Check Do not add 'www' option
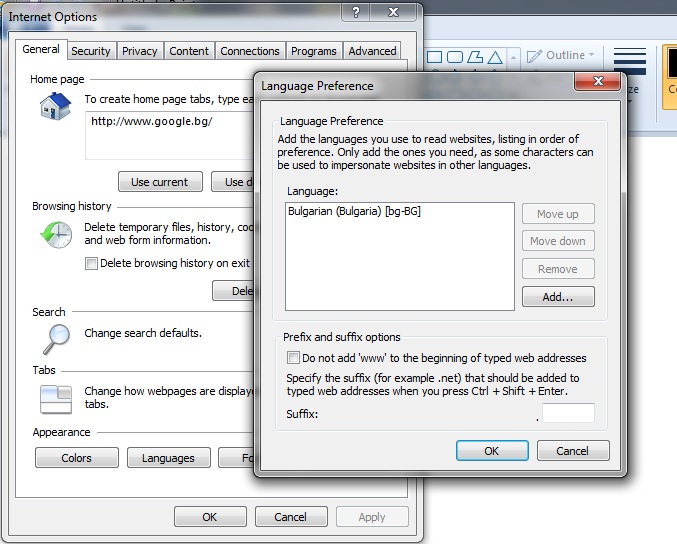677x544 pixels. tap(293, 357)
